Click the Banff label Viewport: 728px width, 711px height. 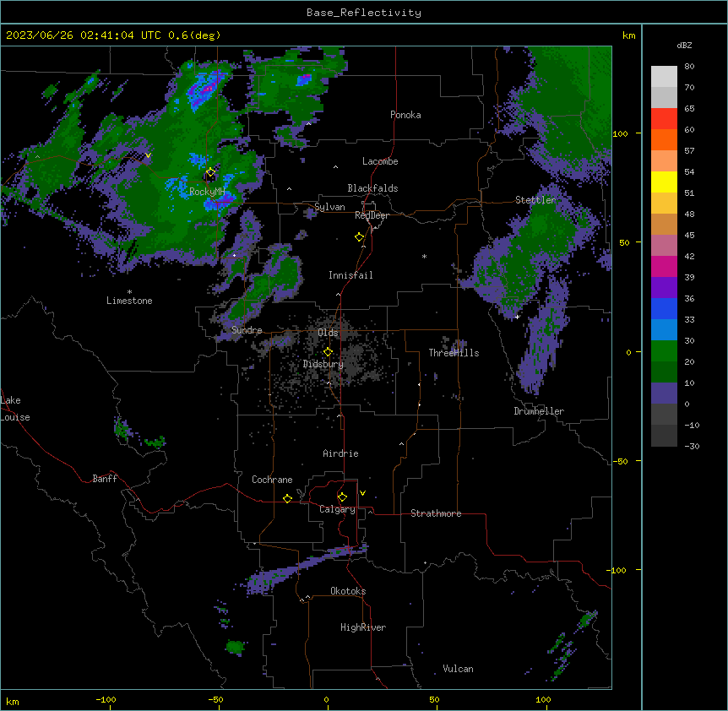point(105,479)
